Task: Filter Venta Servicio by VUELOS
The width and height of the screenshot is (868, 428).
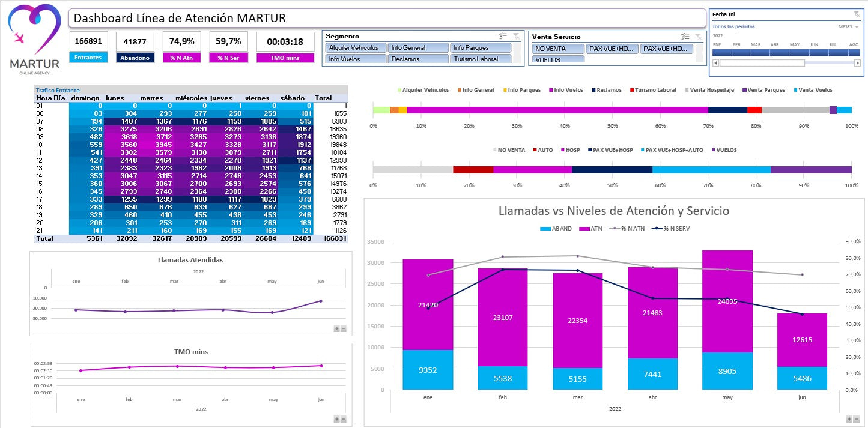Action: (558, 59)
